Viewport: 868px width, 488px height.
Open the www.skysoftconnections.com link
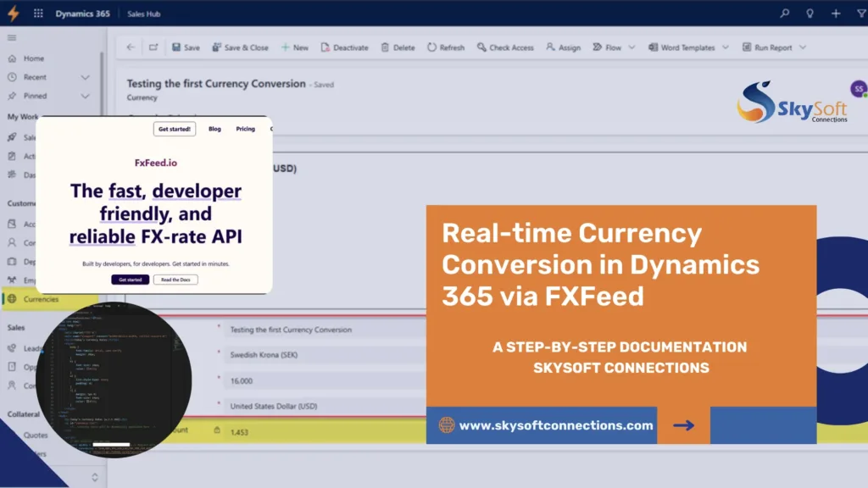point(555,425)
